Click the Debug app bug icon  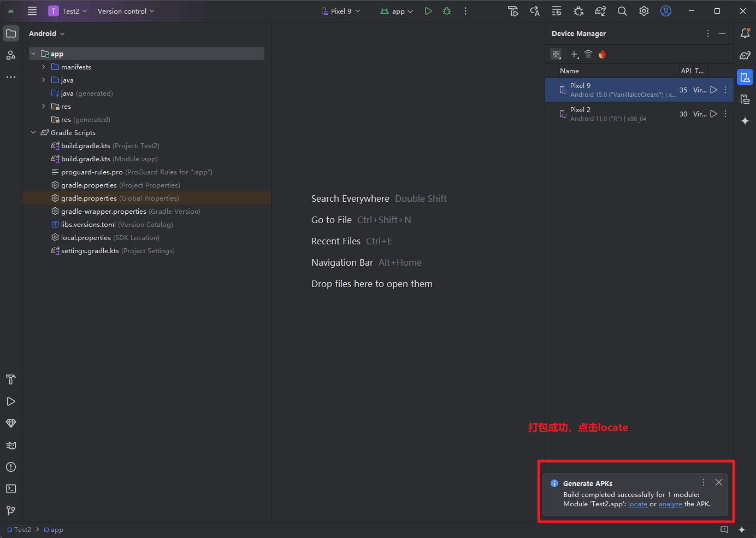[447, 11]
